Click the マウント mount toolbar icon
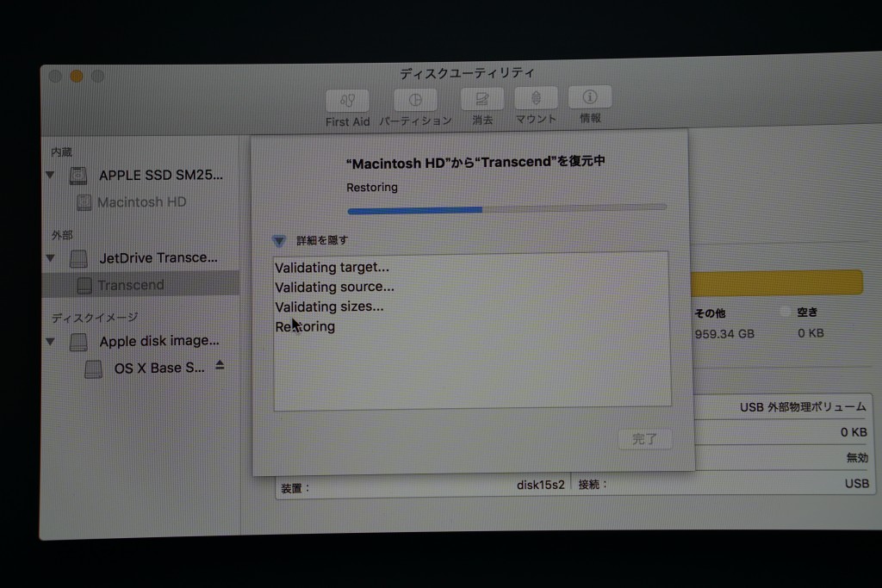 pyautogui.click(x=536, y=98)
